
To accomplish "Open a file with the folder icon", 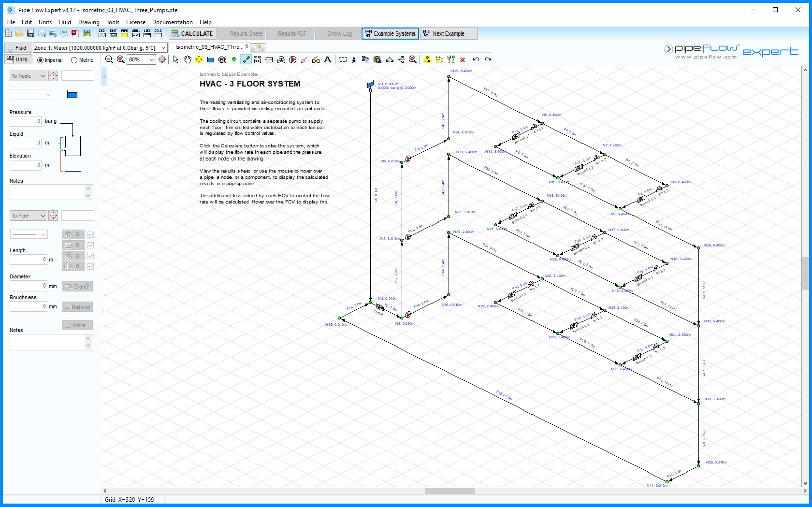I will pyautogui.click(x=19, y=33).
